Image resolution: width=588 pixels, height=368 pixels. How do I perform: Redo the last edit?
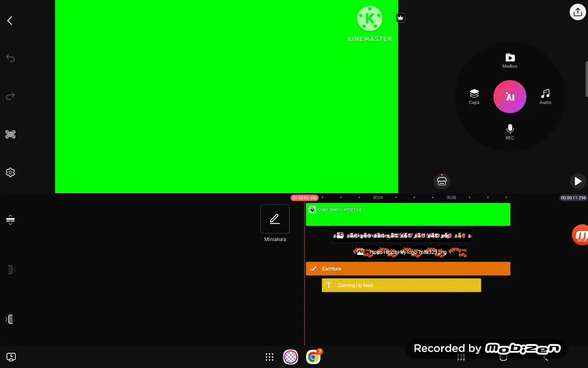pos(10,96)
